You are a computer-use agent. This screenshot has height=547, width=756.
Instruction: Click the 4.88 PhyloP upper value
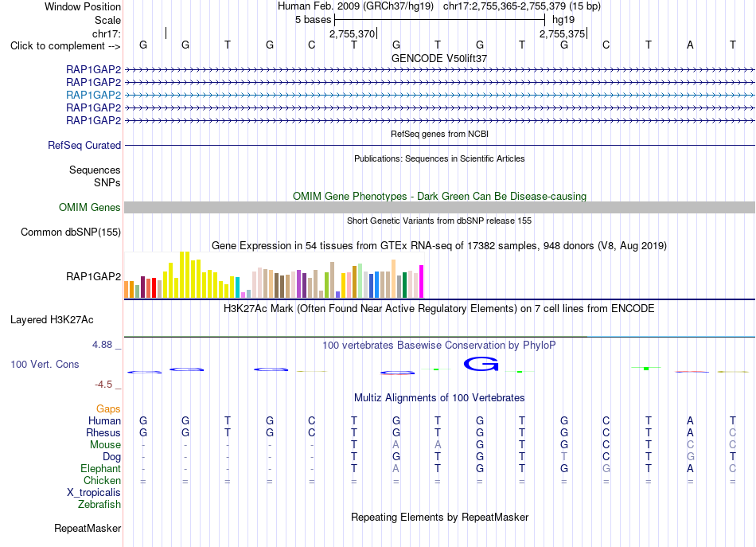[102, 345]
